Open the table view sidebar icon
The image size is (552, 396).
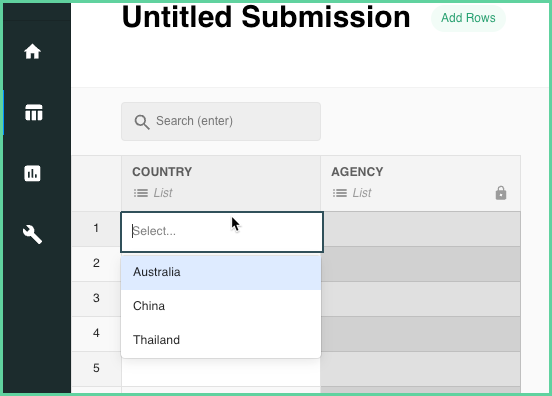click(34, 112)
